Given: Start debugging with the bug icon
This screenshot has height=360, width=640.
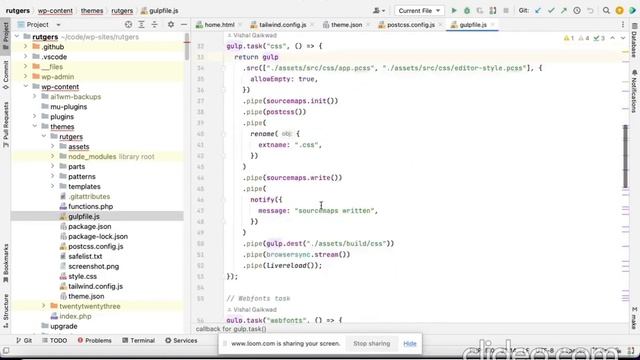Looking at the screenshot, I should click(467, 11).
